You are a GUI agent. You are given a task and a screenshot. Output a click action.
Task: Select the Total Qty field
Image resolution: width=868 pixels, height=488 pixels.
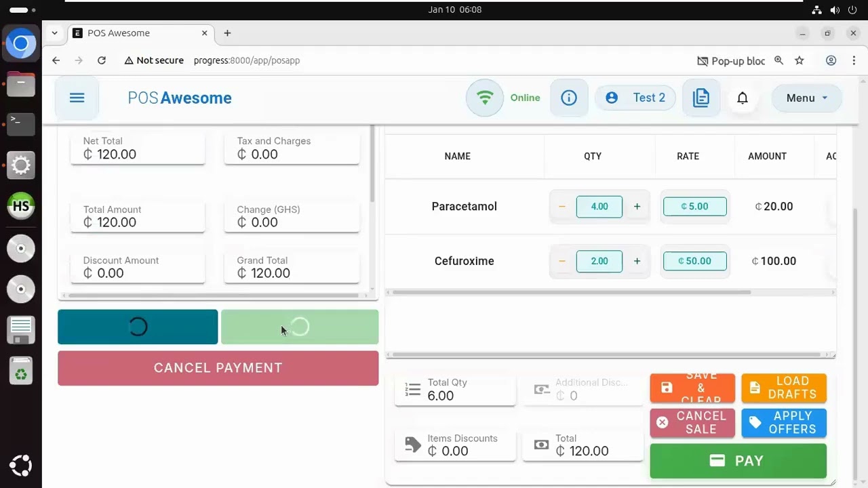point(455,390)
